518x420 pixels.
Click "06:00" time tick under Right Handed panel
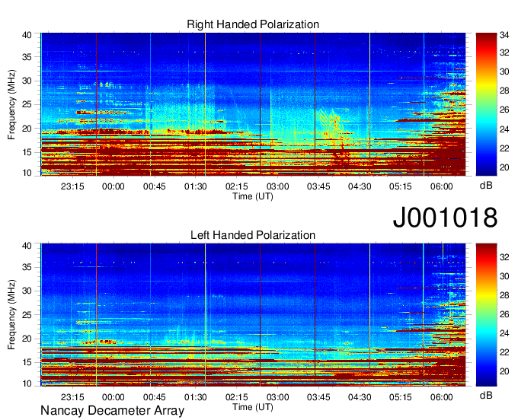pyautogui.click(x=442, y=186)
